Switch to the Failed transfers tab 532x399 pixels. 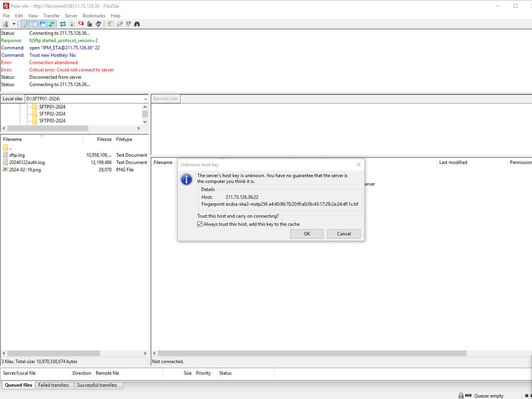coord(53,385)
